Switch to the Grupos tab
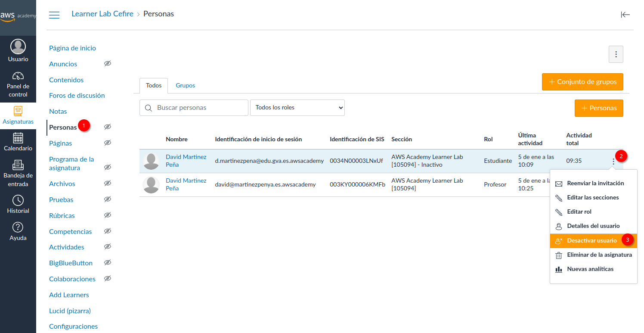 (x=185, y=86)
